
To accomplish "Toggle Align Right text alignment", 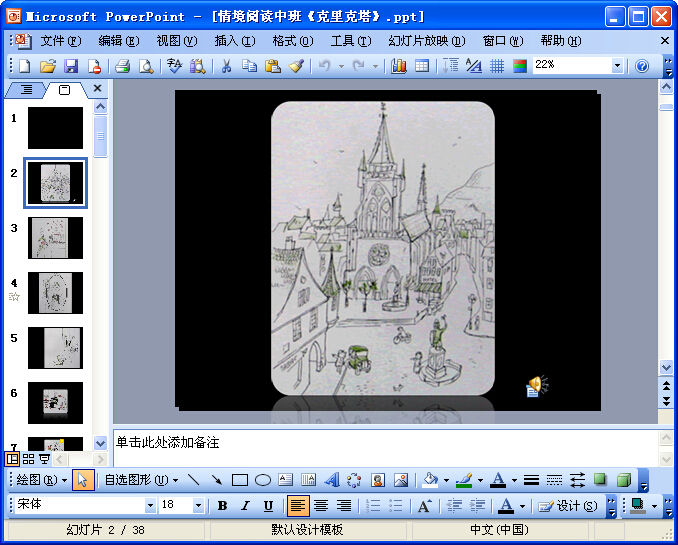I will tap(344, 505).
